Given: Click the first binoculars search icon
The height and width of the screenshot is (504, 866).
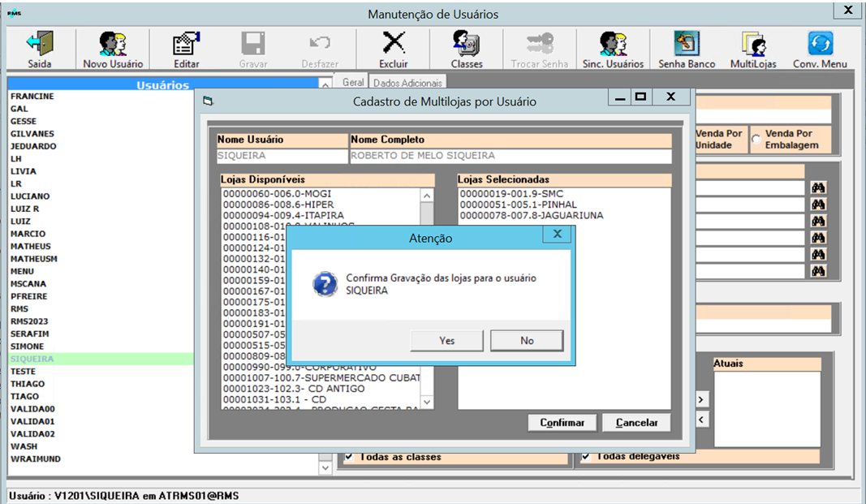Looking at the screenshot, I should tap(818, 187).
